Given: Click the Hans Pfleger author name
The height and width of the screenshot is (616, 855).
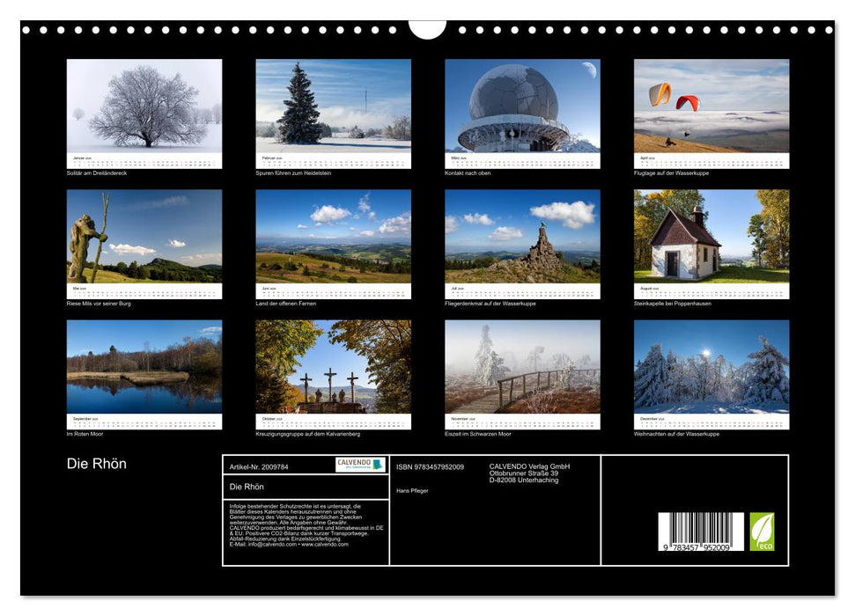Looking at the screenshot, I should point(414,490).
